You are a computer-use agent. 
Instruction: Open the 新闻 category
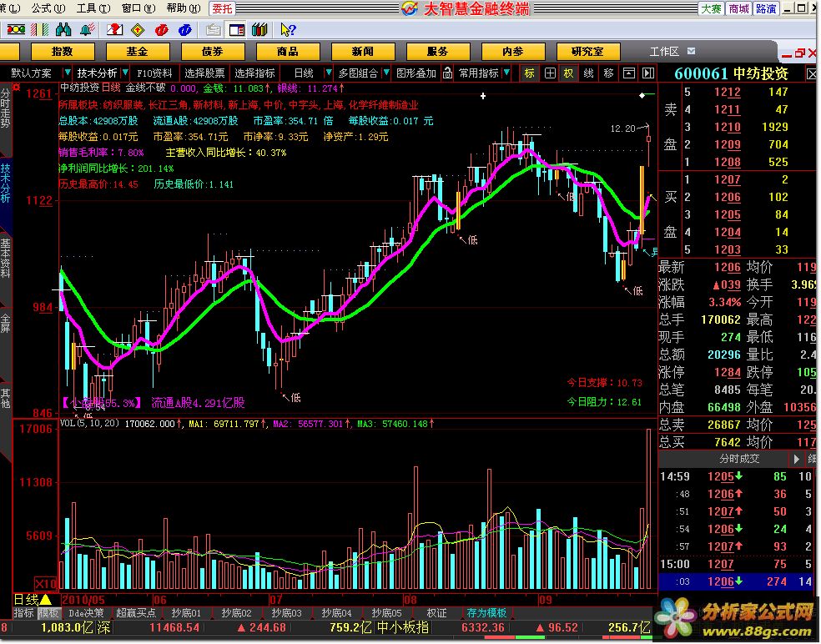click(x=363, y=52)
